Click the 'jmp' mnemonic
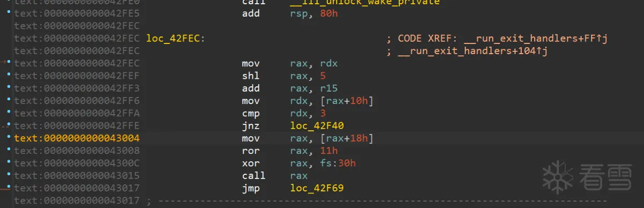This screenshot has width=644, height=208. pyautogui.click(x=251, y=188)
